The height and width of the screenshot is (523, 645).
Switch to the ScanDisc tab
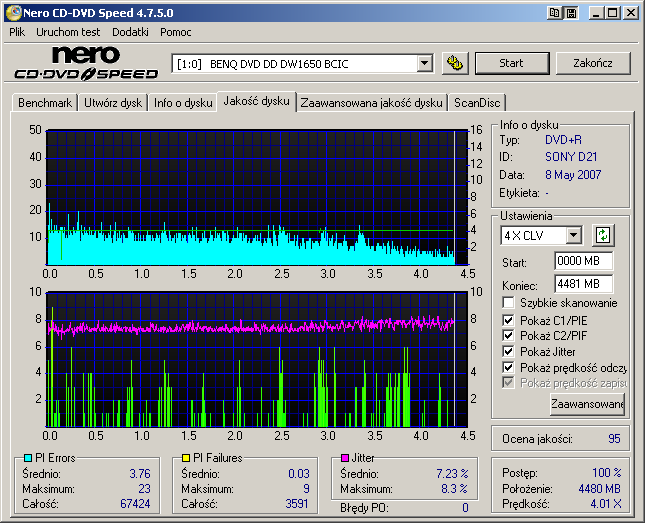tap(477, 103)
